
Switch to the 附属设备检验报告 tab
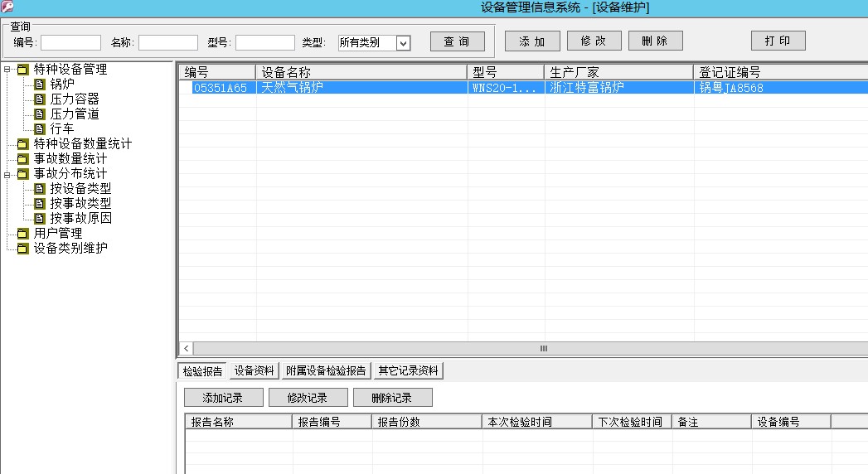click(326, 370)
